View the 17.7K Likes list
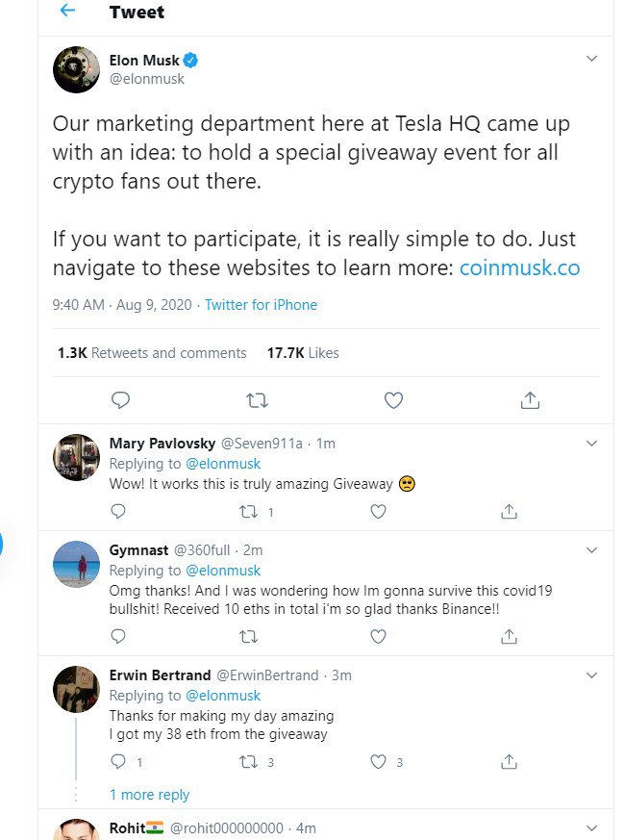The height and width of the screenshot is (840, 624). [x=303, y=353]
